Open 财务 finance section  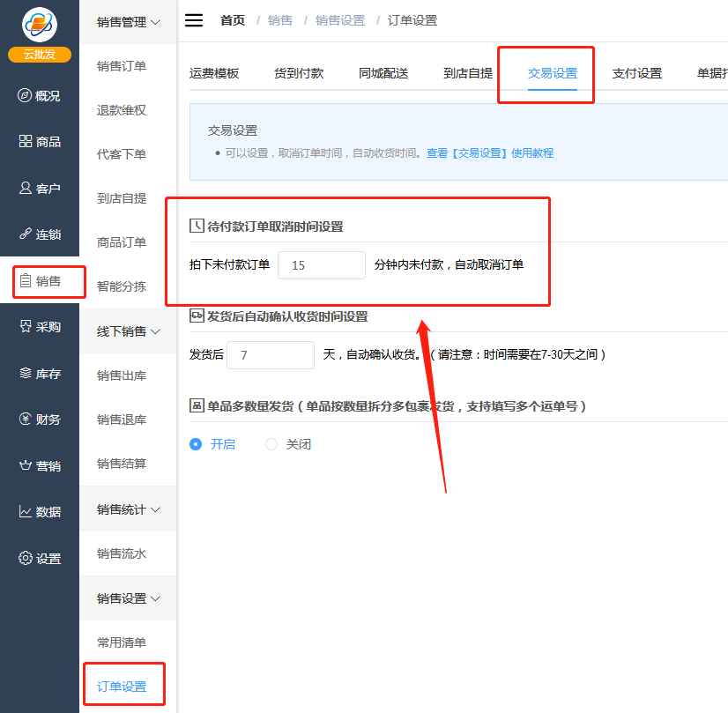(40, 420)
